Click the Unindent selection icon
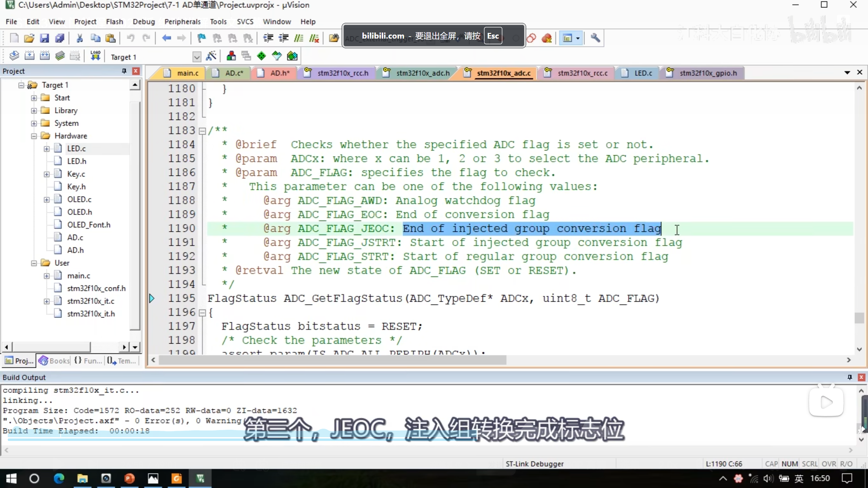This screenshot has height=488, width=868. (x=283, y=38)
